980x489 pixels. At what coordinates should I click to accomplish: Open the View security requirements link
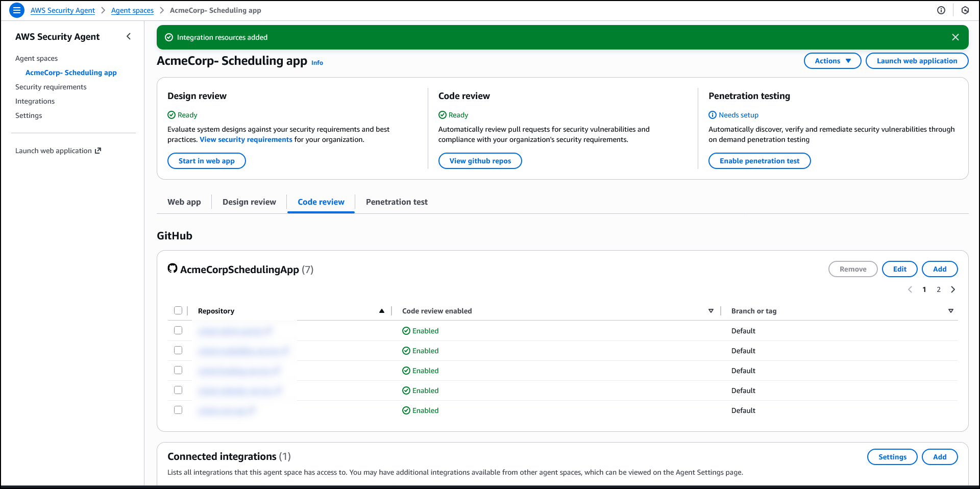point(246,139)
